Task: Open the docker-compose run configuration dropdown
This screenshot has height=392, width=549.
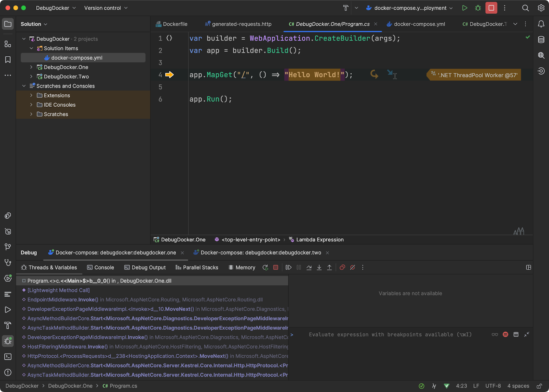Action: pyautogui.click(x=409, y=8)
